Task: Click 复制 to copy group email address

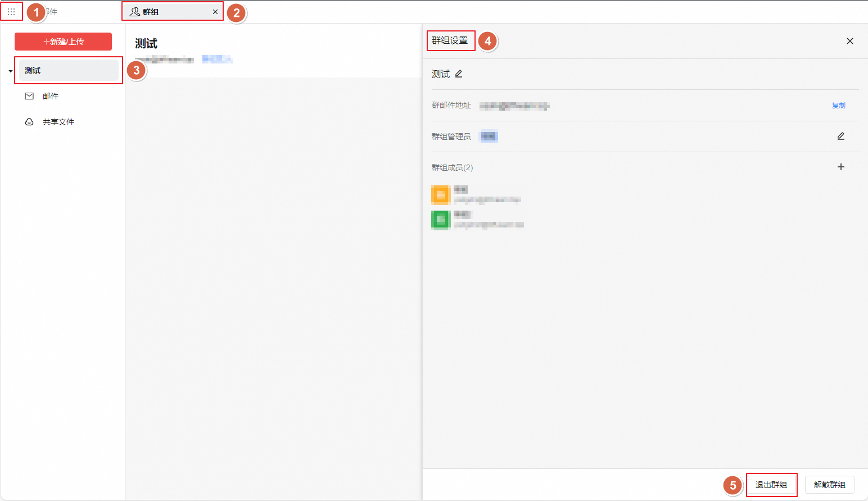Action: click(x=838, y=106)
